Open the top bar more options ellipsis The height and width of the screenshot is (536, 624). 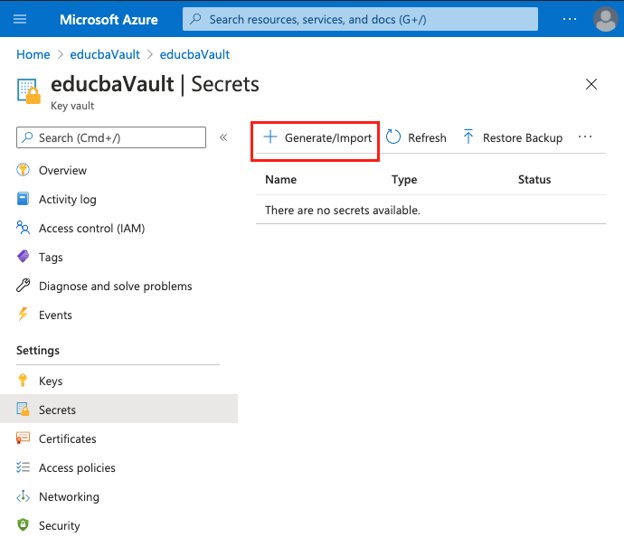(x=569, y=19)
